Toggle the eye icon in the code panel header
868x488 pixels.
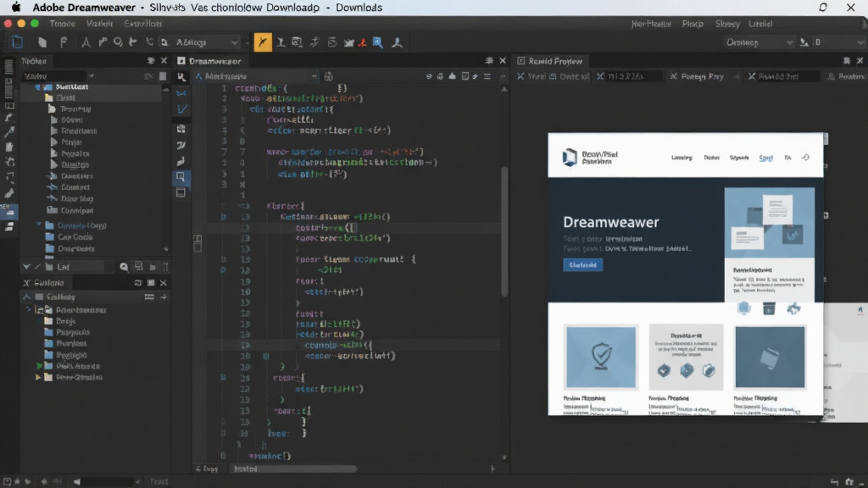pyautogui.click(x=428, y=76)
